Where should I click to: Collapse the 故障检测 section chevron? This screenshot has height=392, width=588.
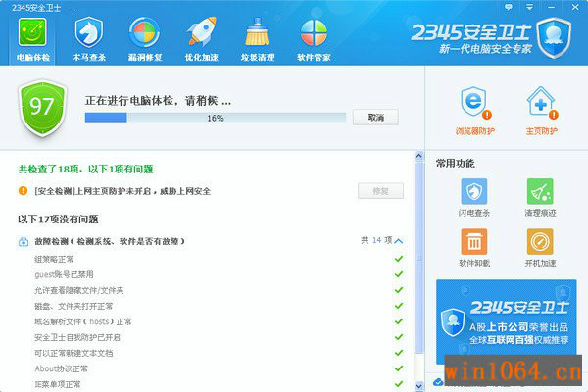(x=399, y=241)
